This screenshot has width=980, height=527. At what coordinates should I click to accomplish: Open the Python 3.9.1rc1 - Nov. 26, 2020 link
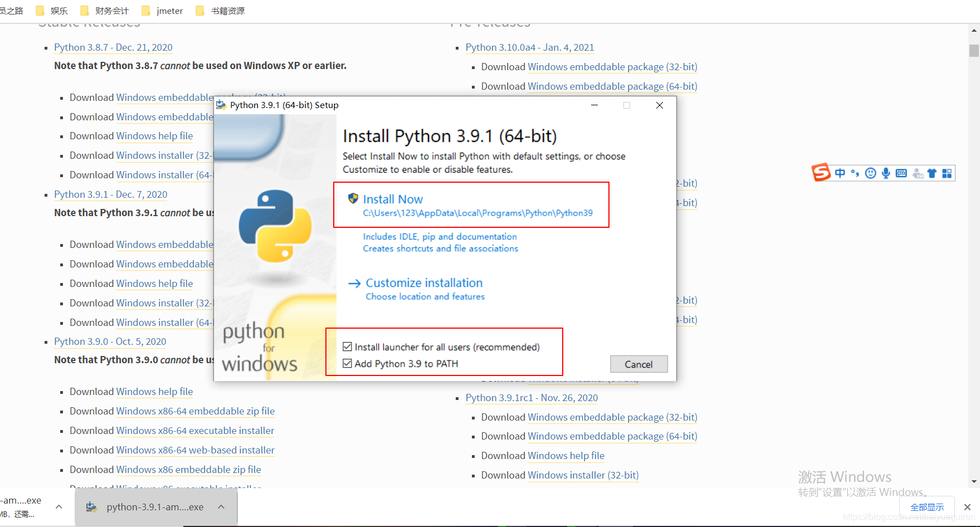tap(532, 398)
